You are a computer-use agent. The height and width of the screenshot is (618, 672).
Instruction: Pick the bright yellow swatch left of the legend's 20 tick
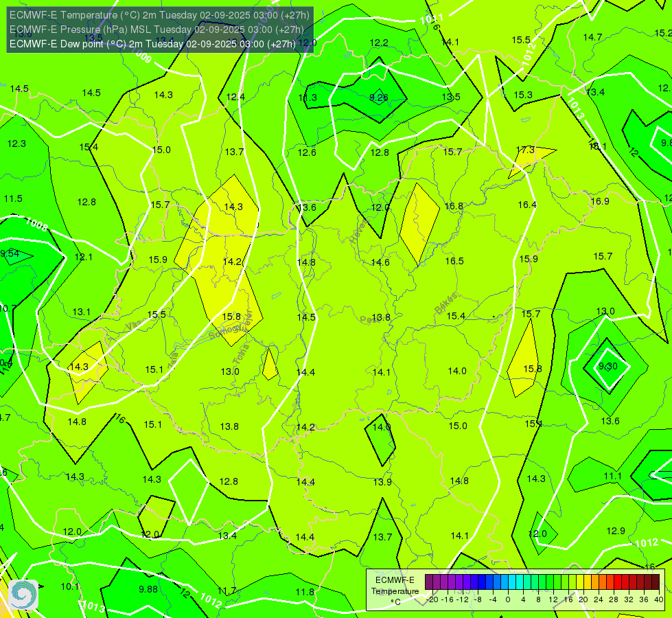(x=580, y=582)
